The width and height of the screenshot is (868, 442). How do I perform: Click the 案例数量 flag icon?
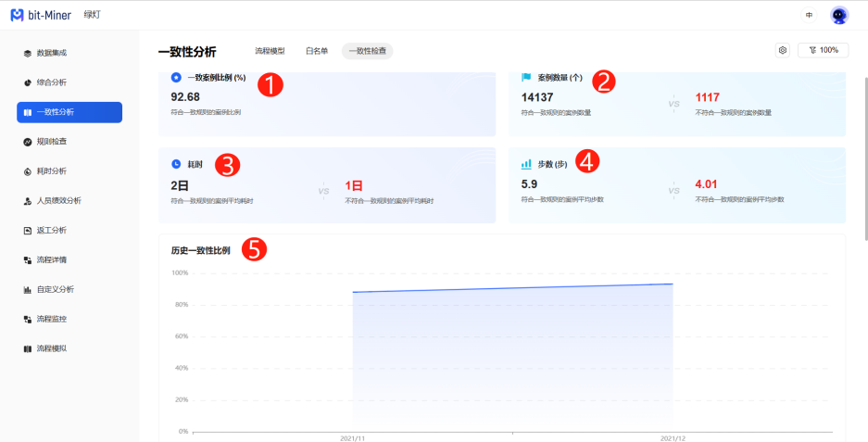pos(526,78)
